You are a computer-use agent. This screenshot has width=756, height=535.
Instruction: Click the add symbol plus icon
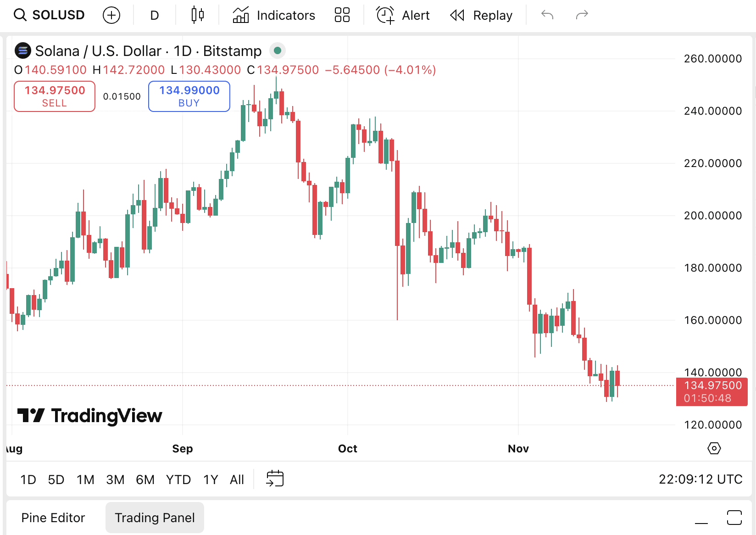[x=111, y=15]
